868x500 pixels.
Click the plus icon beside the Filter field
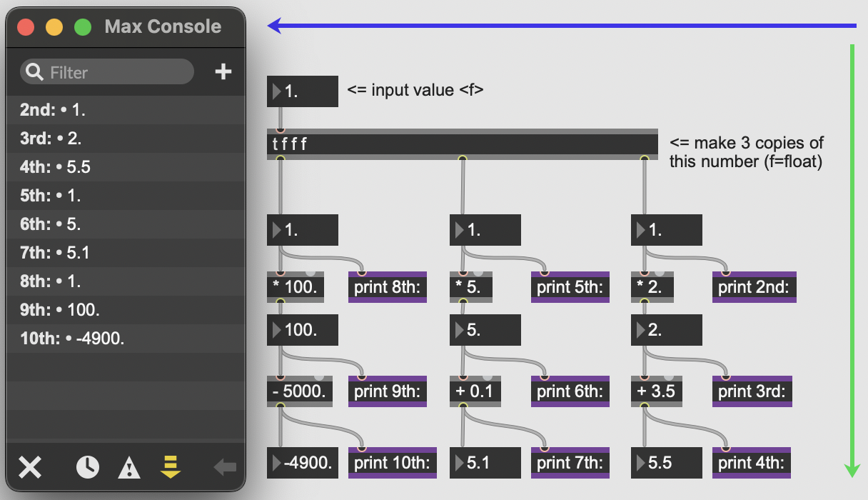[223, 72]
